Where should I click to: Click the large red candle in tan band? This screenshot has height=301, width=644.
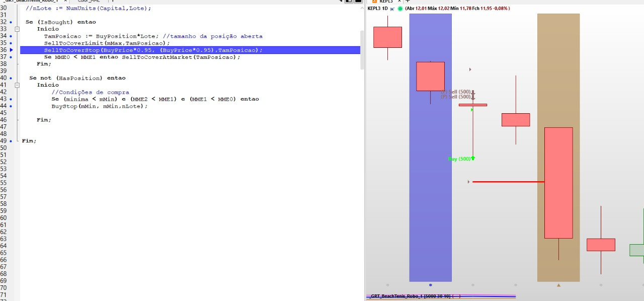pyautogui.click(x=558, y=183)
